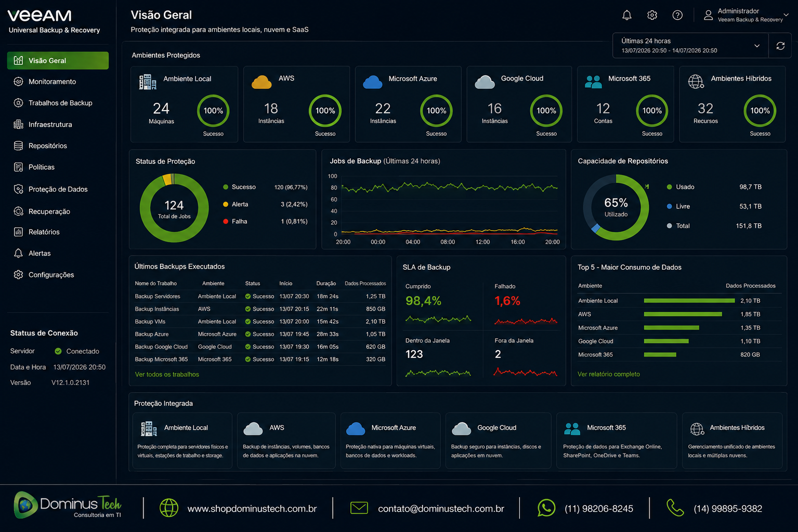Open Trabalhos de Backup menu item
This screenshot has width=798, height=532.
coord(60,103)
